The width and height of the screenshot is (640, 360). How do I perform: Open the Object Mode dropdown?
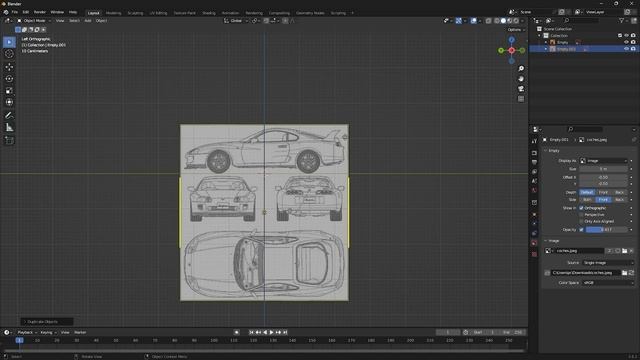[34, 21]
